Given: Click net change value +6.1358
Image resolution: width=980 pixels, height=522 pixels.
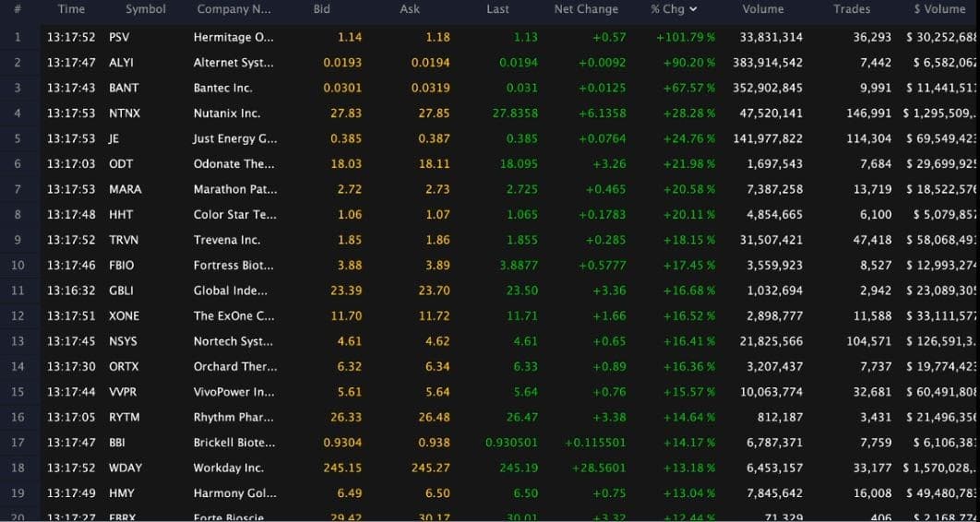Looking at the screenshot, I should [601, 113].
